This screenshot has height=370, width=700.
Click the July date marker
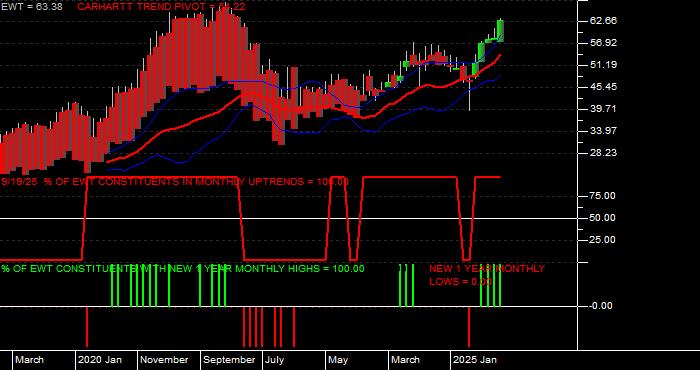coord(275,360)
